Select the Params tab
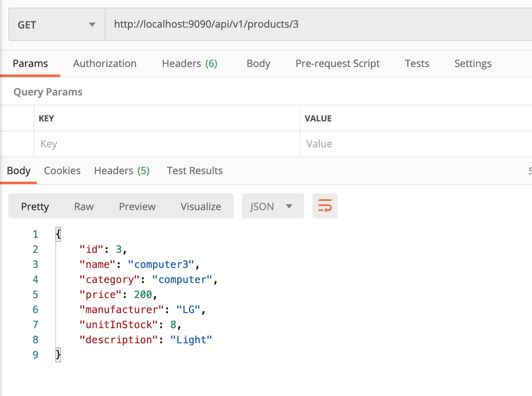The width and height of the screenshot is (532, 396). (30, 64)
